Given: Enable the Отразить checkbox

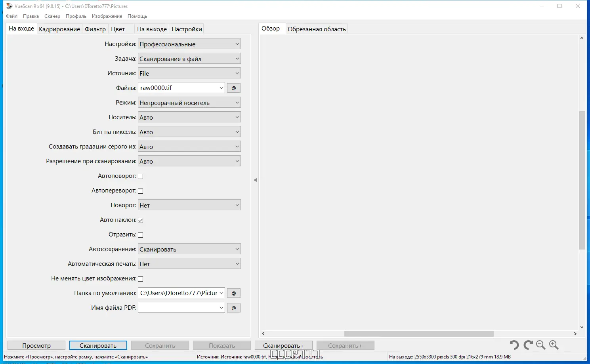Looking at the screenshot, I should [x=140, y=235].
